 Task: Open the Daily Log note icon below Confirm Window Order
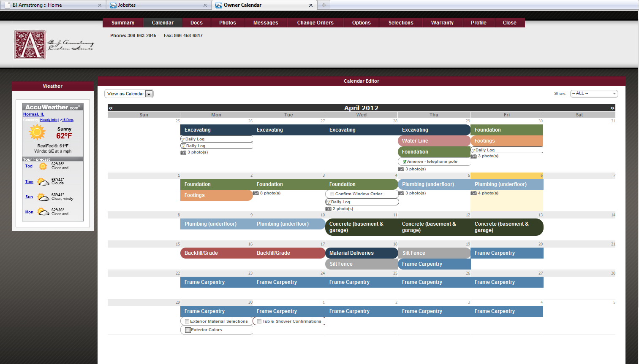pyautogui.click(x=329, y=202)
